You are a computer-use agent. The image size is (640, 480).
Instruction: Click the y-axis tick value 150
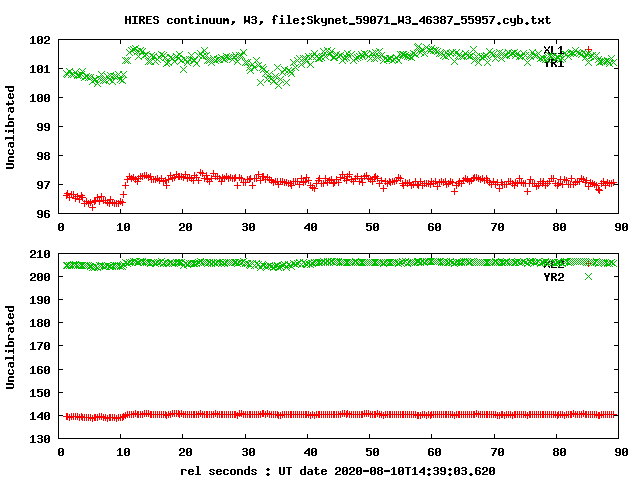(x=40, y=393)
